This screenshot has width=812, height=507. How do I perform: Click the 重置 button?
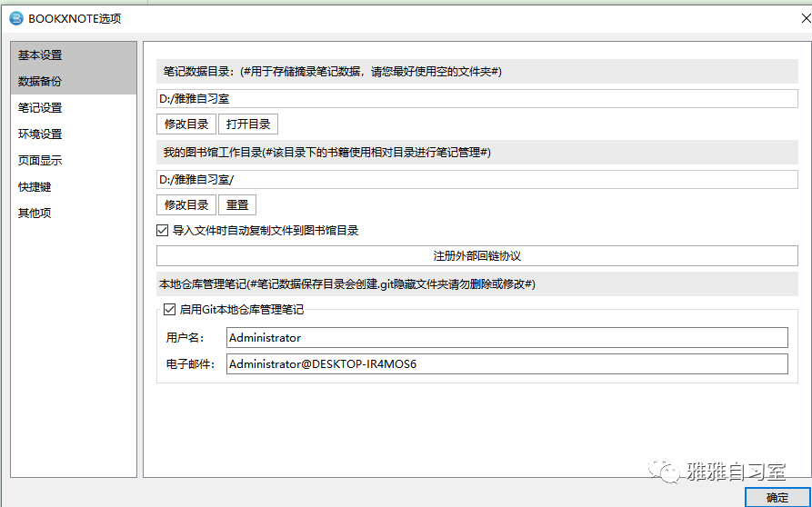click(x=237, y=204)
